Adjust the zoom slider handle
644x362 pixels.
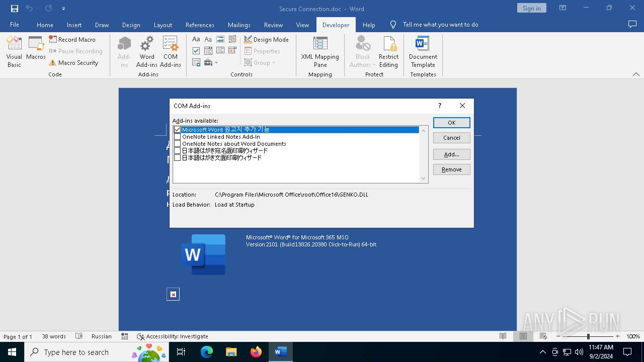click(x=588, y=336)
